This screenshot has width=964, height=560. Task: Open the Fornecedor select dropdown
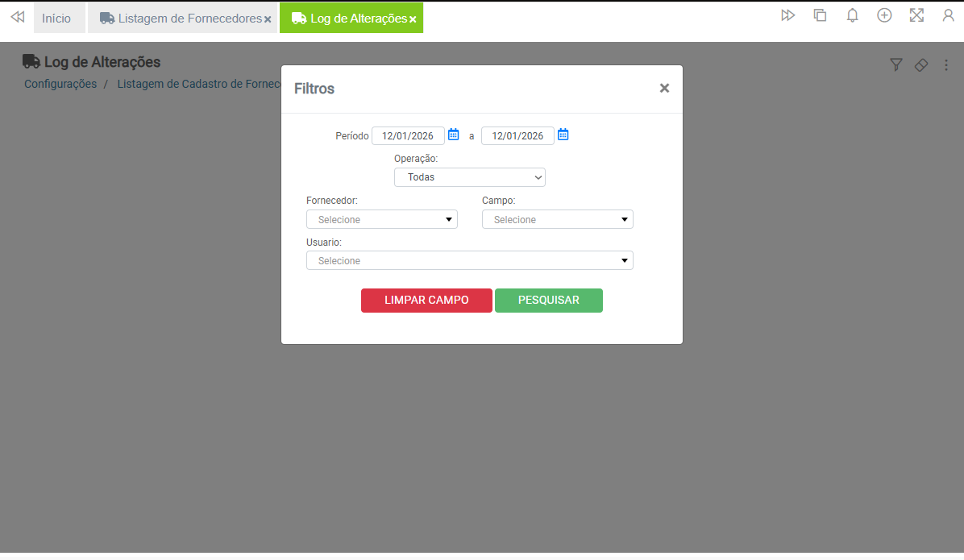pyautogui.click(x=381, y=219)
